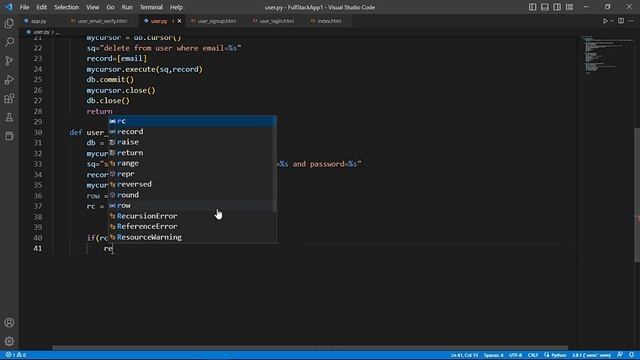The width and height of the screenshot is (640, 360).
Task: Change encoding via UTF-8 status item
Action: 516,355
